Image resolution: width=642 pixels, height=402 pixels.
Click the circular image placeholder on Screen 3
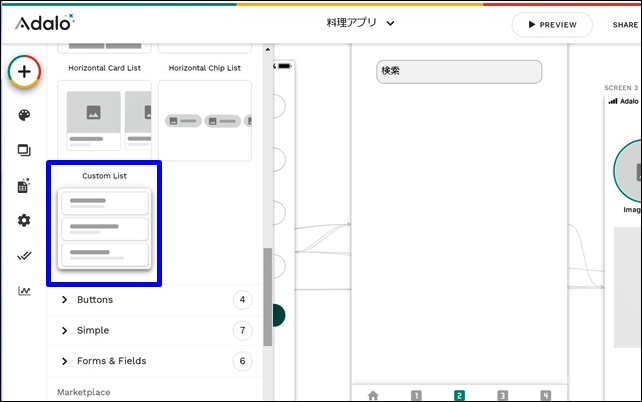(627, 171)
